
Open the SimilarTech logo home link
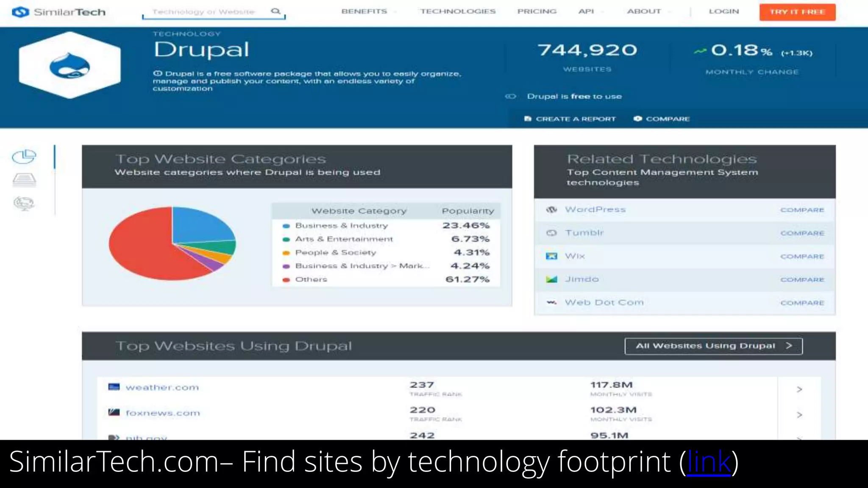click(x=58, y=12)
